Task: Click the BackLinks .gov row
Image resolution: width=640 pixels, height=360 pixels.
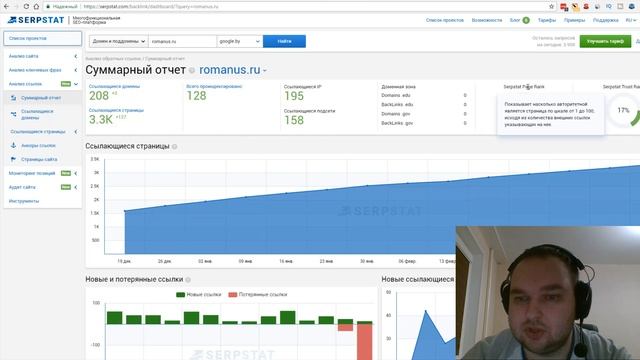Action: coord(424,123)
